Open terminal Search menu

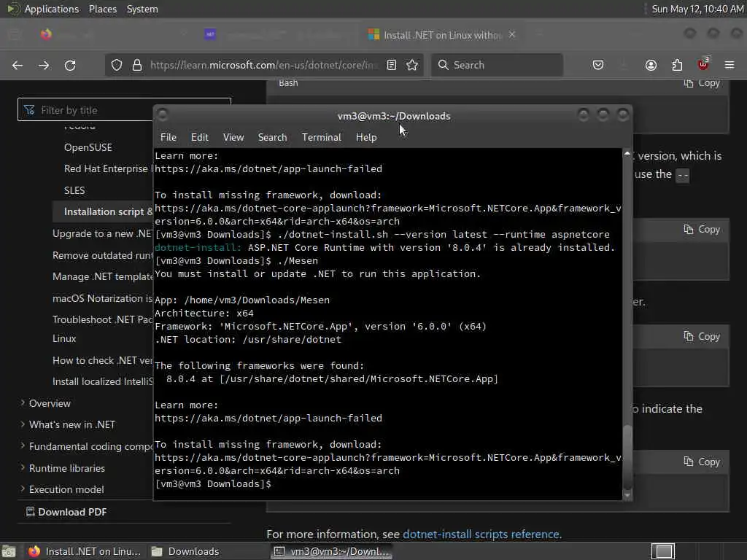pos(273,137)
